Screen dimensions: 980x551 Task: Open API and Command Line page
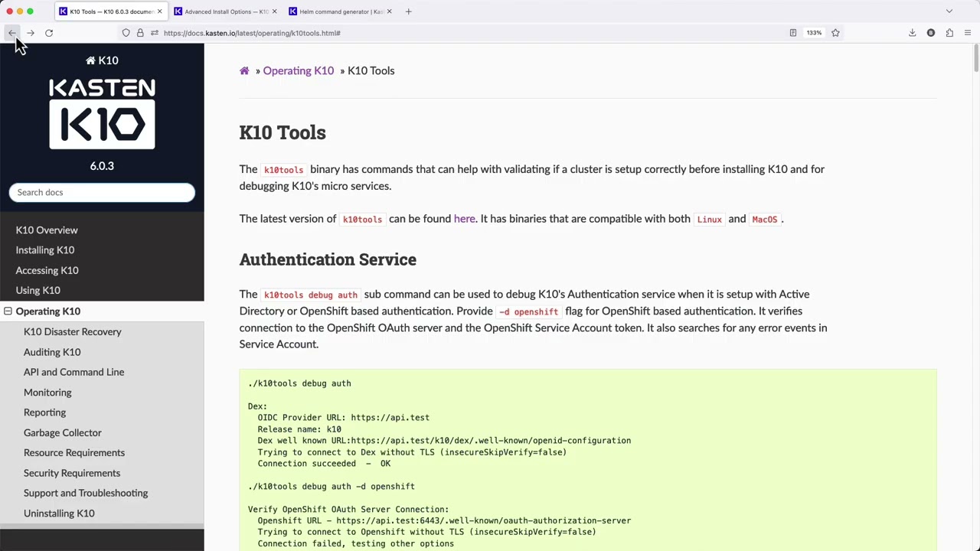click(x=73, y=372)
